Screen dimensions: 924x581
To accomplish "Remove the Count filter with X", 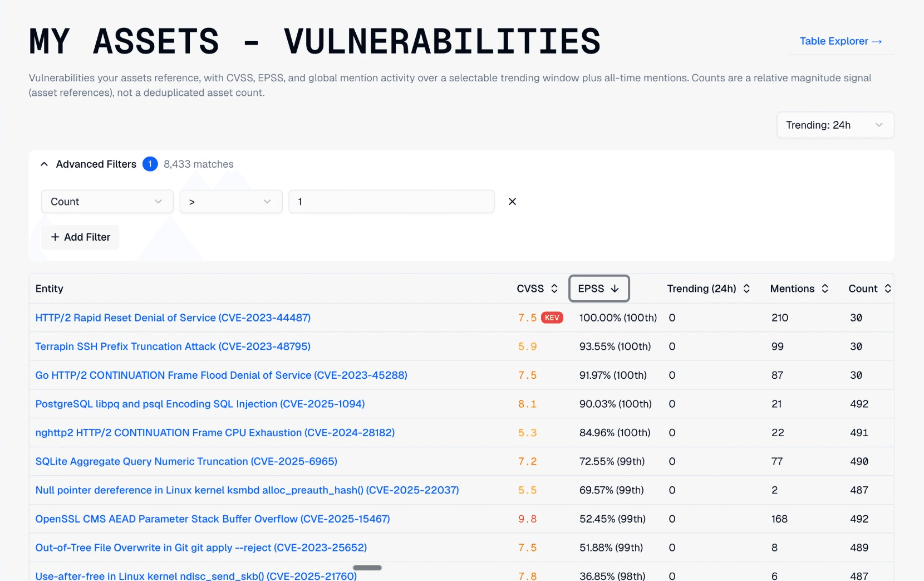I will (512, 202).
